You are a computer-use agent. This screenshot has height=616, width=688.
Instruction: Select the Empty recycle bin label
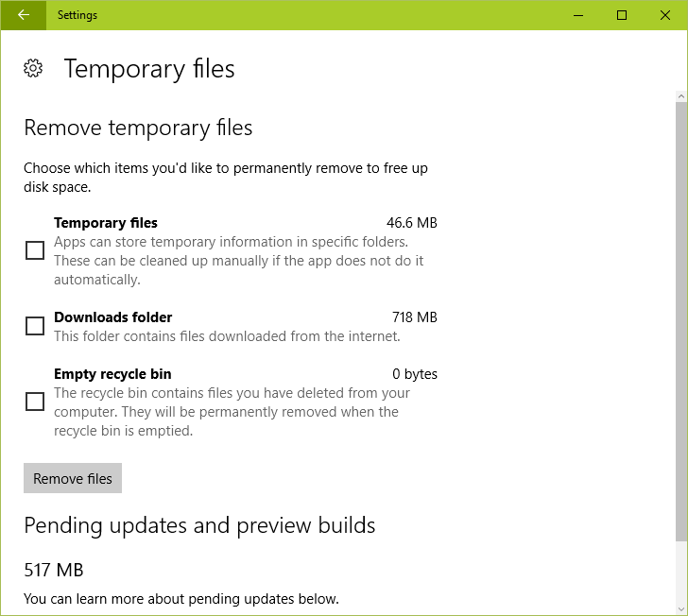coord(112,374)
